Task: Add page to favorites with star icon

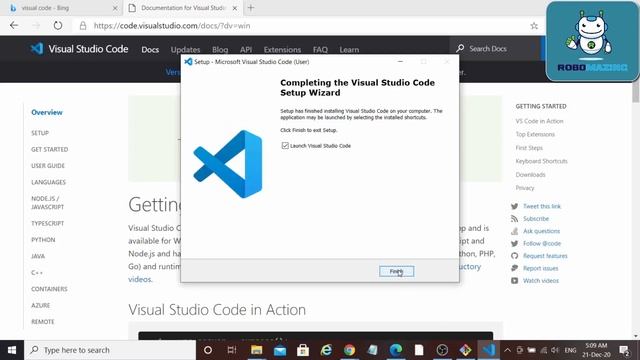Action: point(534,26)
